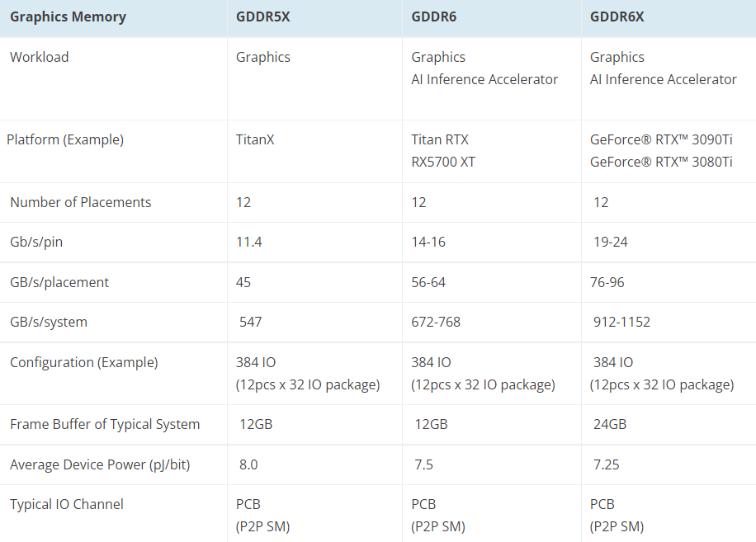Image resolution: width=756 pixels, height=542 pixels.
Task: Click the GDDR6 Number of Placements value "12"
Action: [418, 202]
